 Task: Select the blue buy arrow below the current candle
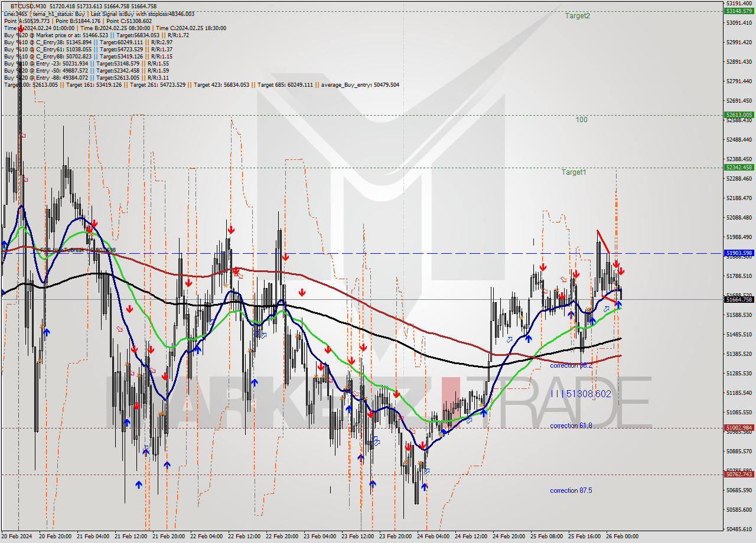[618, 305]
